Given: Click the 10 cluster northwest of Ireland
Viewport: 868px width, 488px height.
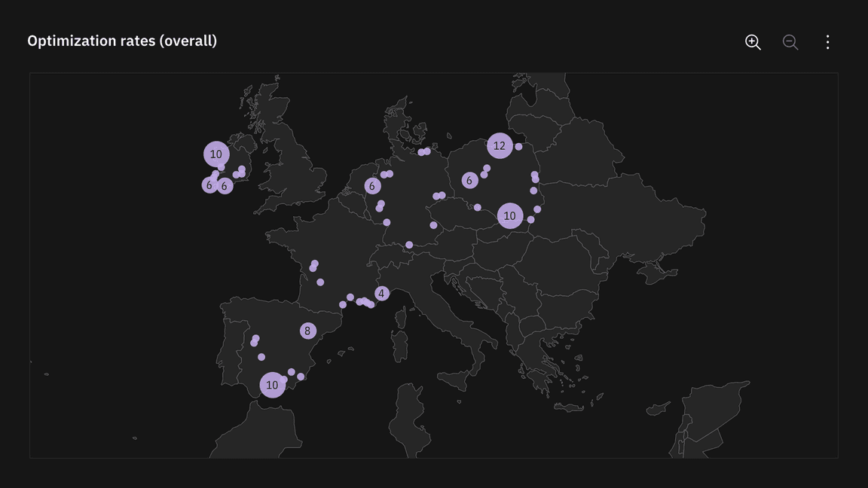Looking at the screenshot, I should pyautogui.click(x=216, y=154).
